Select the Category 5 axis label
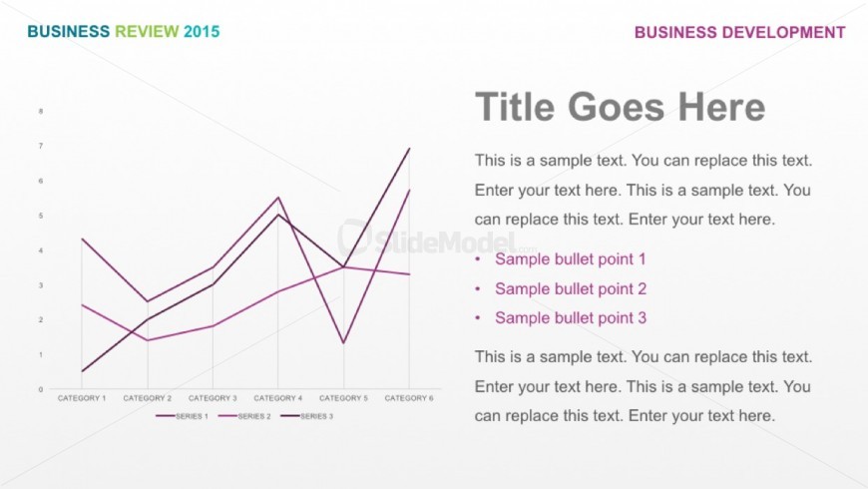 [x=343, y=398]
